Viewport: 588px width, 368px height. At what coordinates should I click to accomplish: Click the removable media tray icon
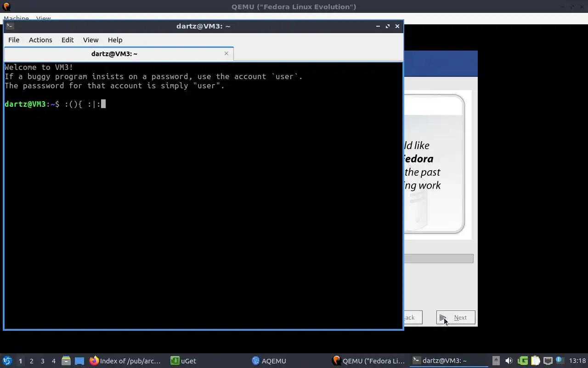pyautogui.click(x=496, y=361)
